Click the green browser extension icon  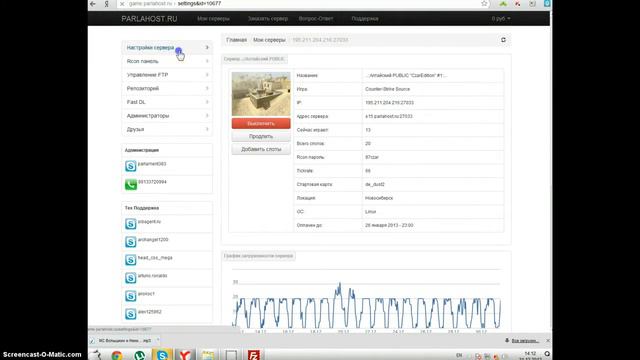coord(503,3)
